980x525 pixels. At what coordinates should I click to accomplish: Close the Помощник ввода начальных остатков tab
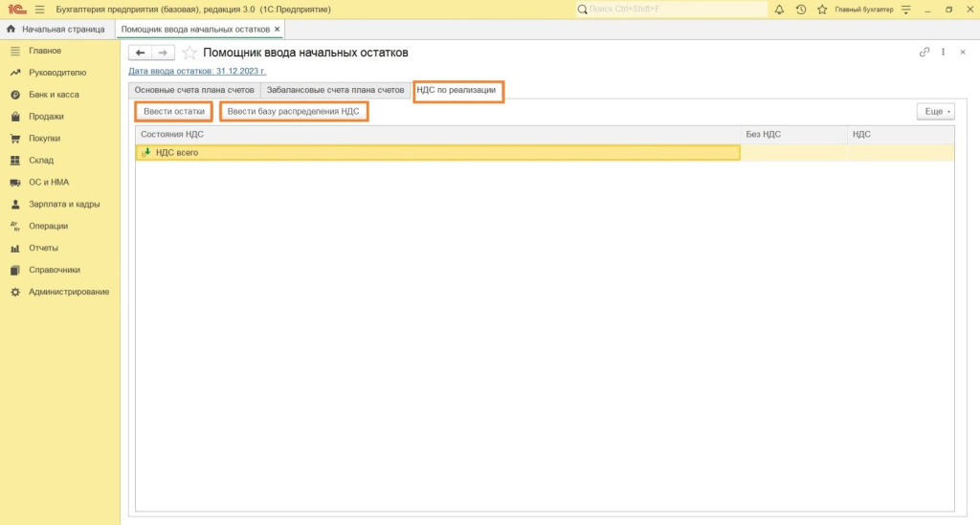click(x=277, y=30)
